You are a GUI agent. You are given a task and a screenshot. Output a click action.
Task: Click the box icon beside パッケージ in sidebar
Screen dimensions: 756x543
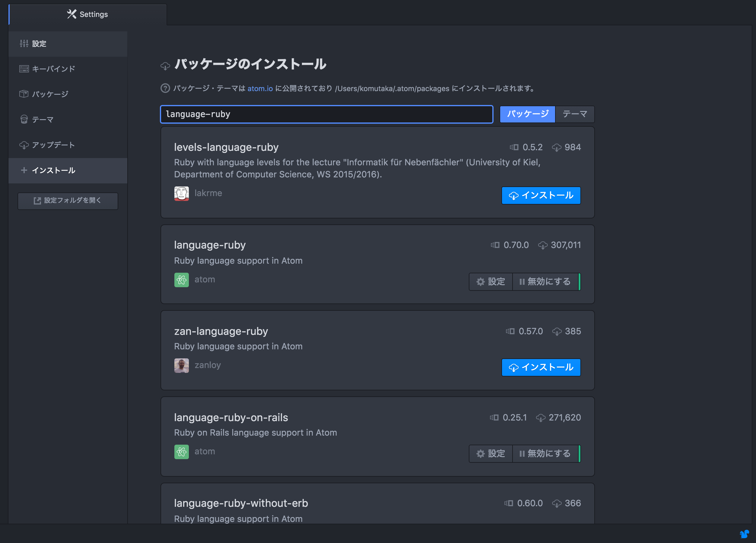point(24,94)
